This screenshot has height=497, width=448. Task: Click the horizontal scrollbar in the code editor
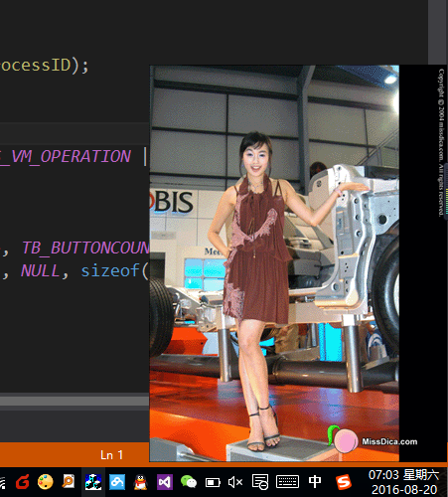pyautogui.click(x=75, y=402)
